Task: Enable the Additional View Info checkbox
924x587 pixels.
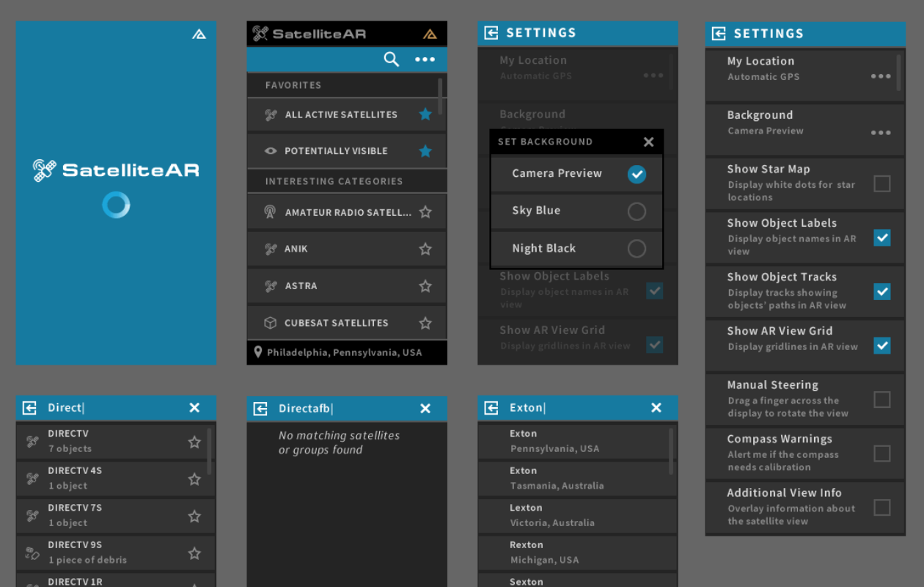Action: point(882,507)
